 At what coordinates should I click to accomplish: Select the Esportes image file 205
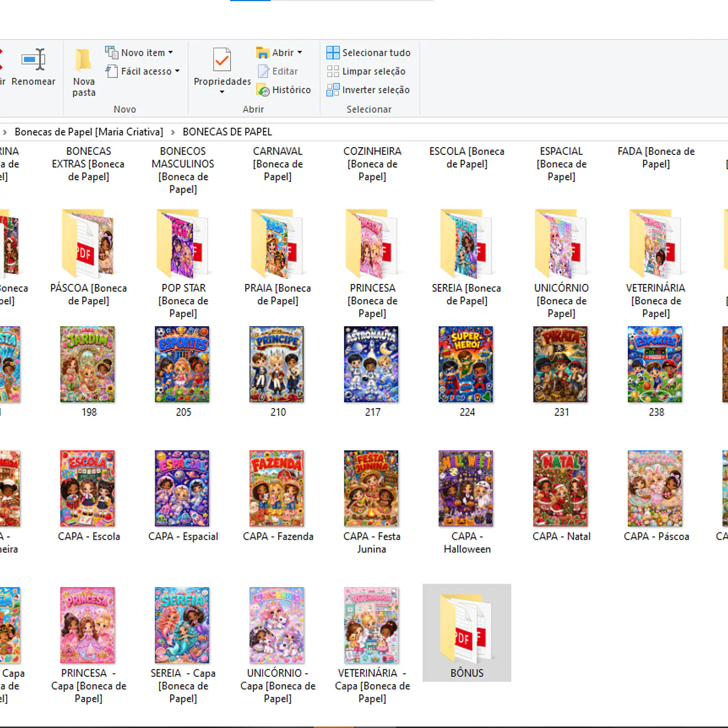[x=182, y=364]
